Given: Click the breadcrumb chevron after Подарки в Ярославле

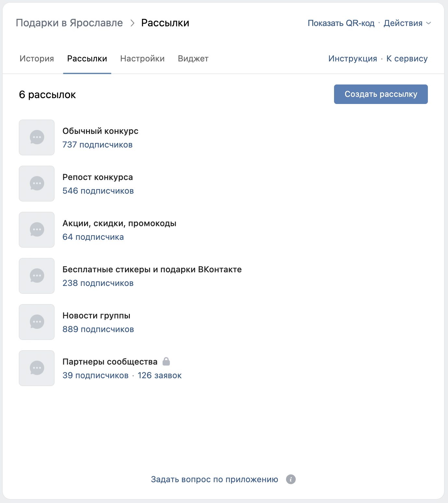Looking at the screenshot, I should pos(132,23).
